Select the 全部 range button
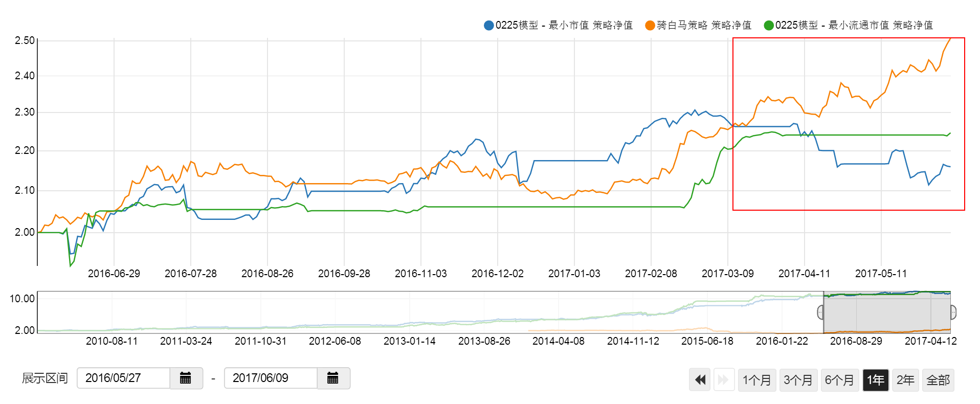 tap(938, 380)
